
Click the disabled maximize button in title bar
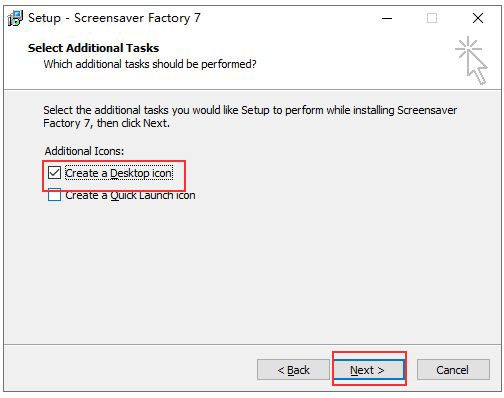point(432,18)
